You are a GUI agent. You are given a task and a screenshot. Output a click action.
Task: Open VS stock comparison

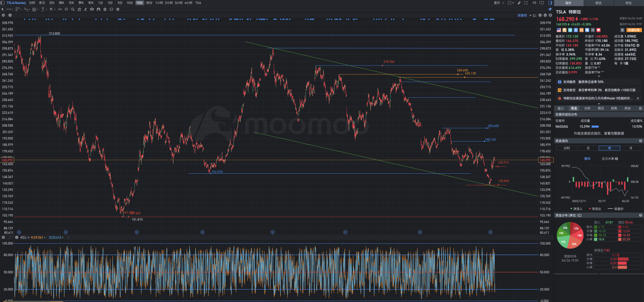535,3
